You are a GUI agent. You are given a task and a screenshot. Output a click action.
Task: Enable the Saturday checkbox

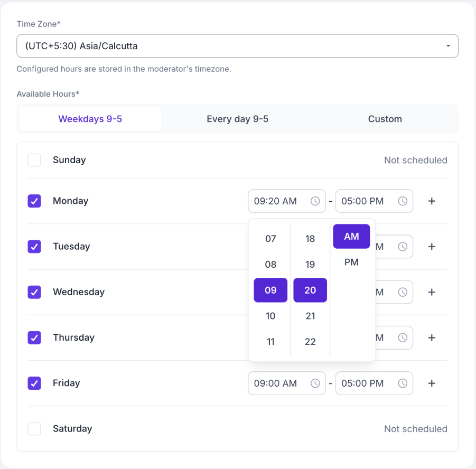(34, 429)
